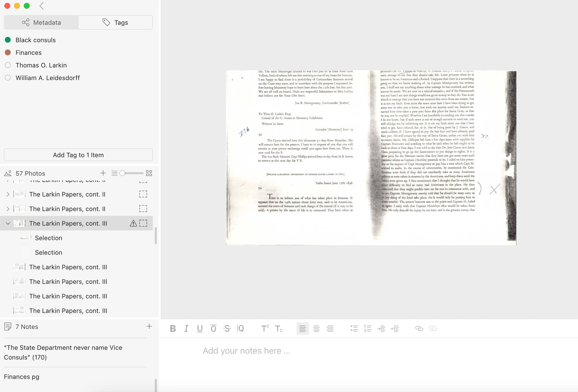
Task: Click the photo list scrollbar
Action: coord(155,236)
